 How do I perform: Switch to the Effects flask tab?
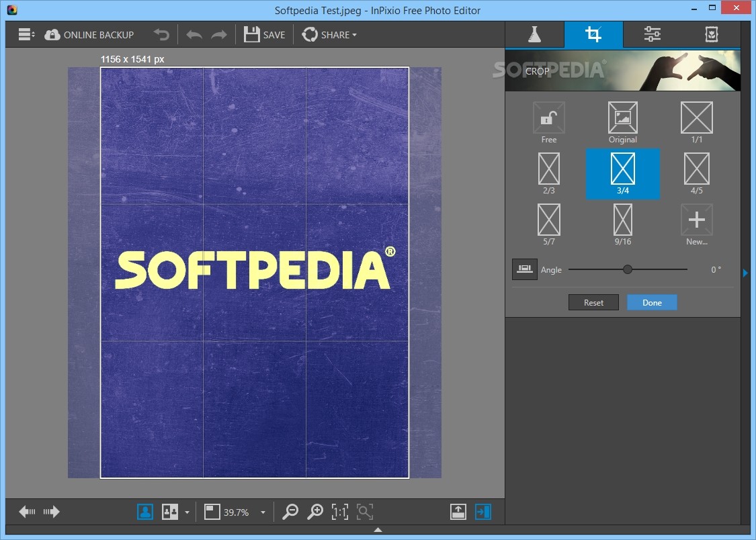(534, 34)
